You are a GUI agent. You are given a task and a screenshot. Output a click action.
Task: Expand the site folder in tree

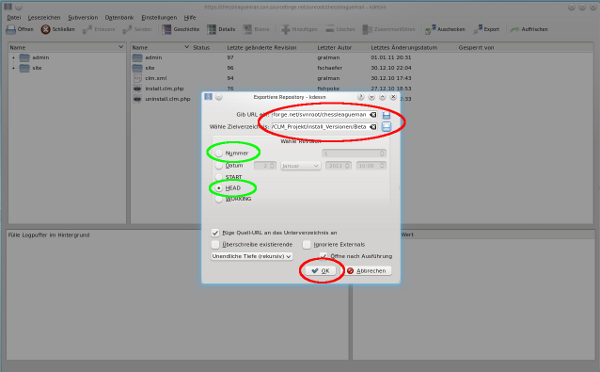point(13,68)
